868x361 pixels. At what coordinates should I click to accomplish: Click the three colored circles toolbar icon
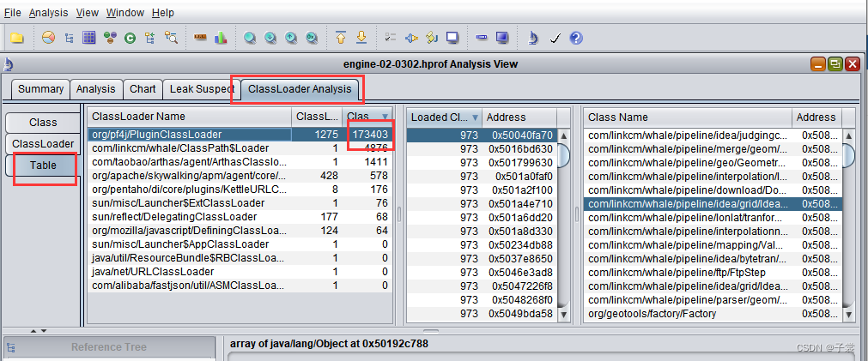click(110, 38)
